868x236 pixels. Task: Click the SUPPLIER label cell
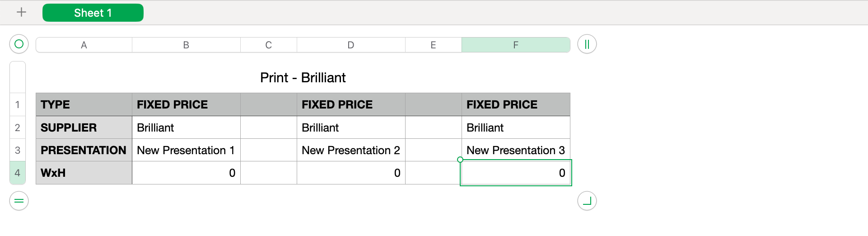(84, 127)
